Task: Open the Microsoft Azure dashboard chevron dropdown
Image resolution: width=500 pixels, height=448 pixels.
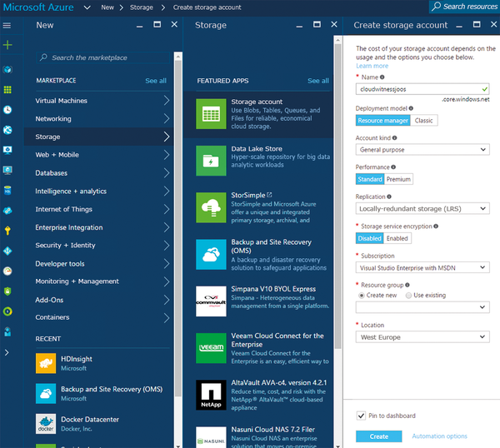Action: (87, 7)
